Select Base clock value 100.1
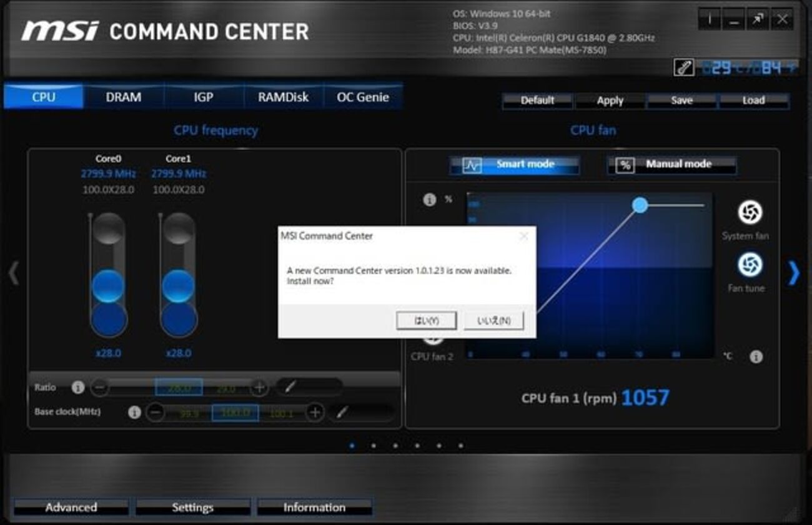Image resolution: width=812 pixels, height=525 pixels. [282, 413]
